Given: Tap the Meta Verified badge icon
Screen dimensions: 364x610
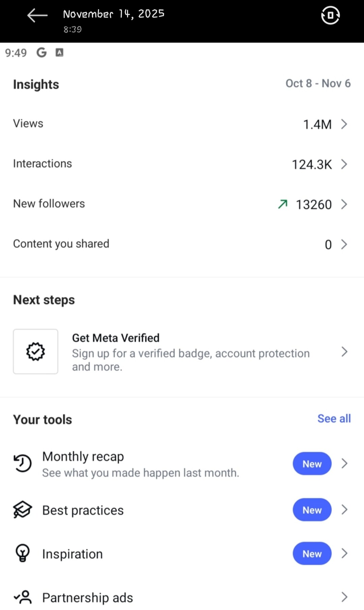Looking at the screenshot, I should [35, 352].
